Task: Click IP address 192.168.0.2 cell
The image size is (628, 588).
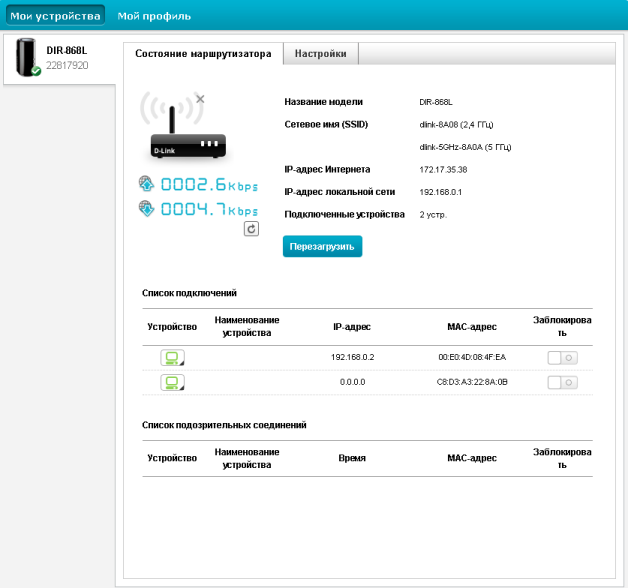Action: click(x=352, y=357)
